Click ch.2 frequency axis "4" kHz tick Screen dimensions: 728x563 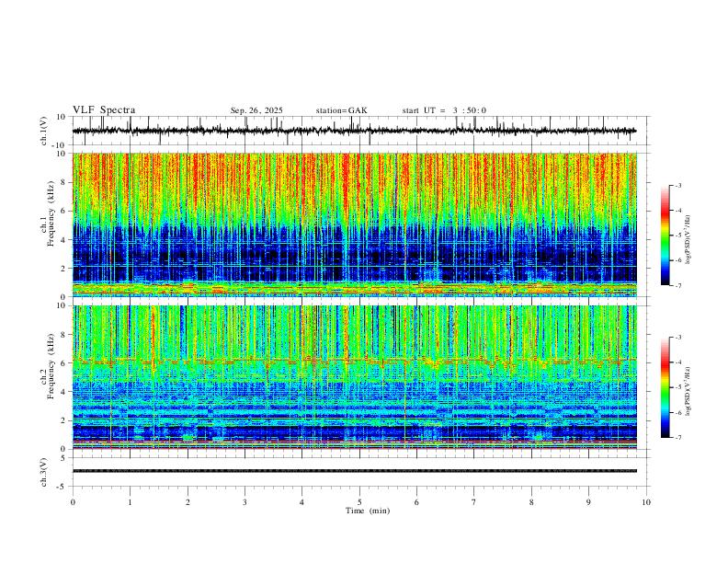(x=65, y=392)
